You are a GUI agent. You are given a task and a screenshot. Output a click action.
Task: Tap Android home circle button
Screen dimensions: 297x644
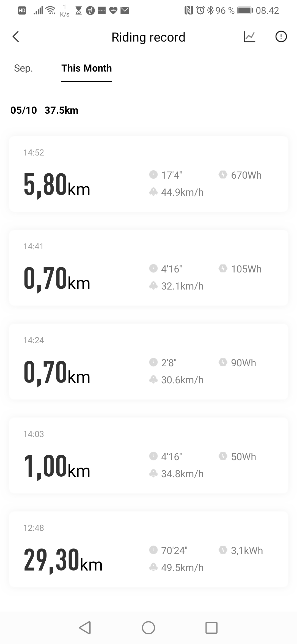tap(148, 628)
